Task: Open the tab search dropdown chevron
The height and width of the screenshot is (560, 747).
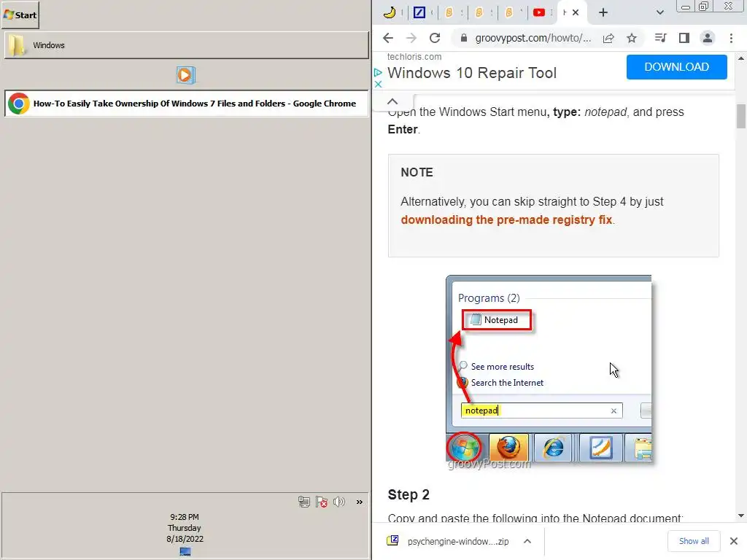Action: click(659, 12)
